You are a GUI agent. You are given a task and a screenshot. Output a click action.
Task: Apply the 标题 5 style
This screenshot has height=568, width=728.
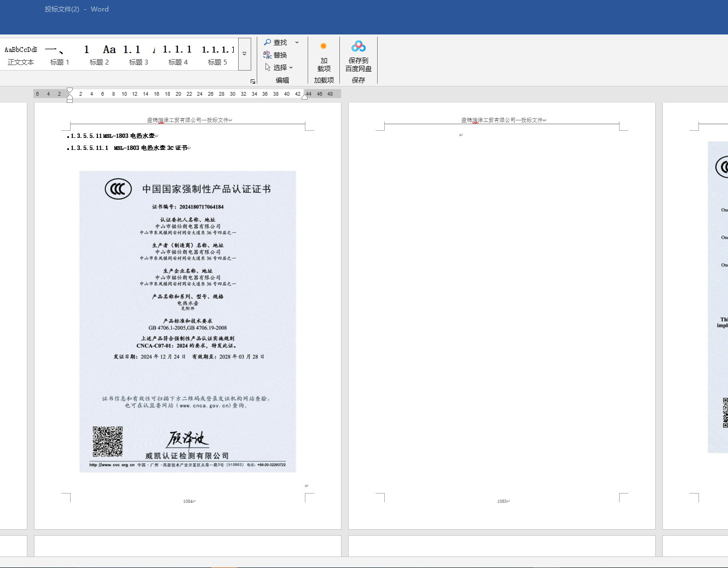click(217, 55)
